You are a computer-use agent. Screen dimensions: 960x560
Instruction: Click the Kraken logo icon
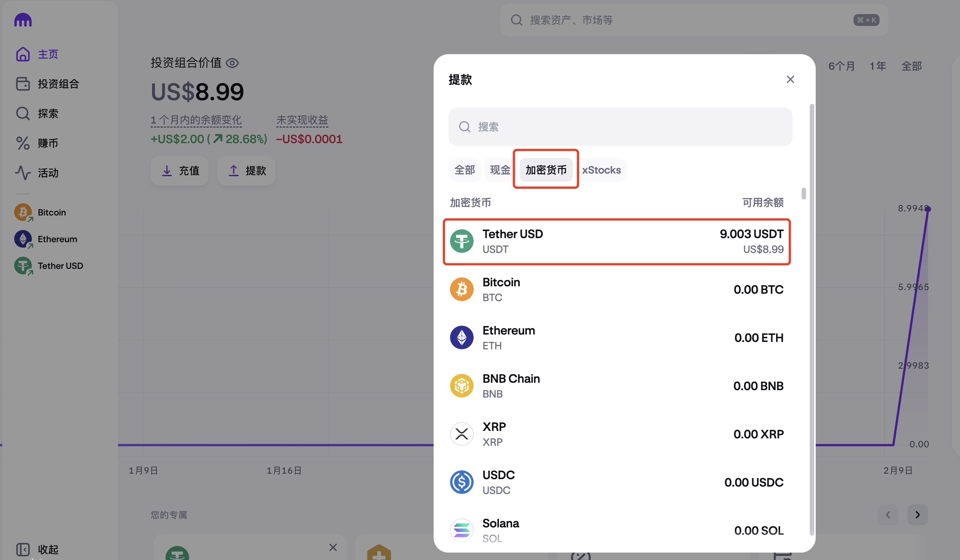click(23, 20)
